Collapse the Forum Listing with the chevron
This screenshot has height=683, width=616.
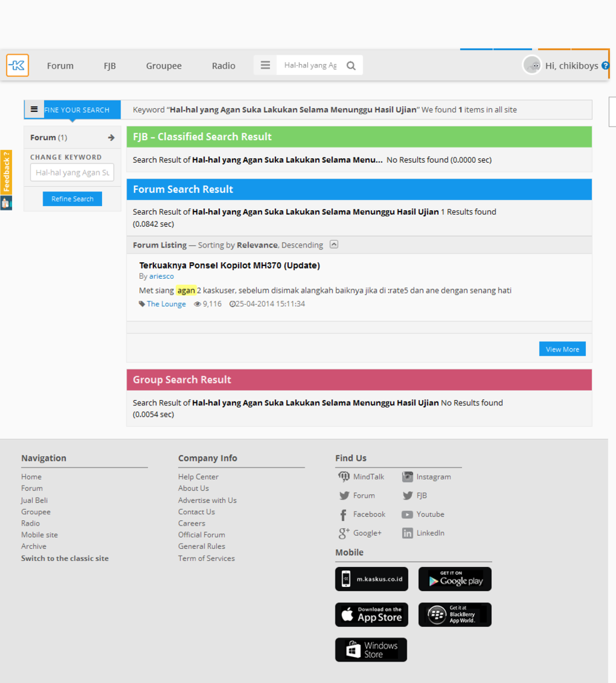click(334, 244)
